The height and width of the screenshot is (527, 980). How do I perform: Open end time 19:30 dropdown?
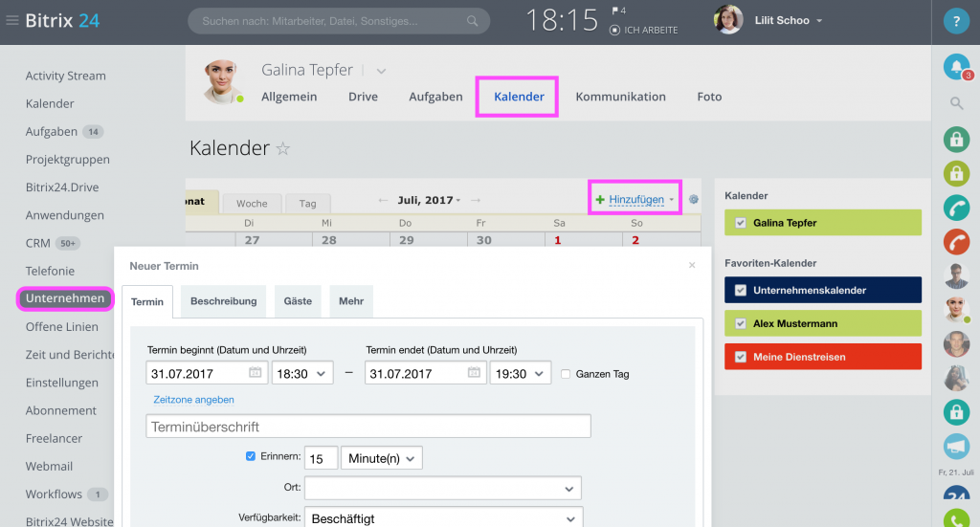coord(520,373)
